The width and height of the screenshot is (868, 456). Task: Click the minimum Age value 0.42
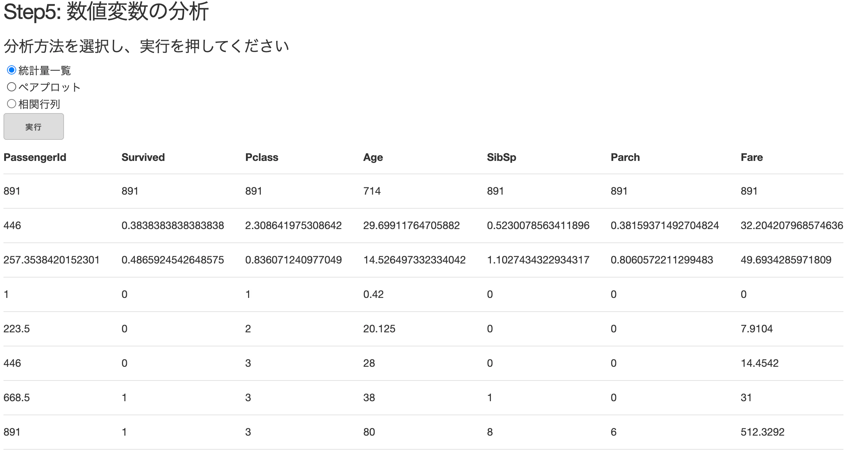(x=373, y=294)
